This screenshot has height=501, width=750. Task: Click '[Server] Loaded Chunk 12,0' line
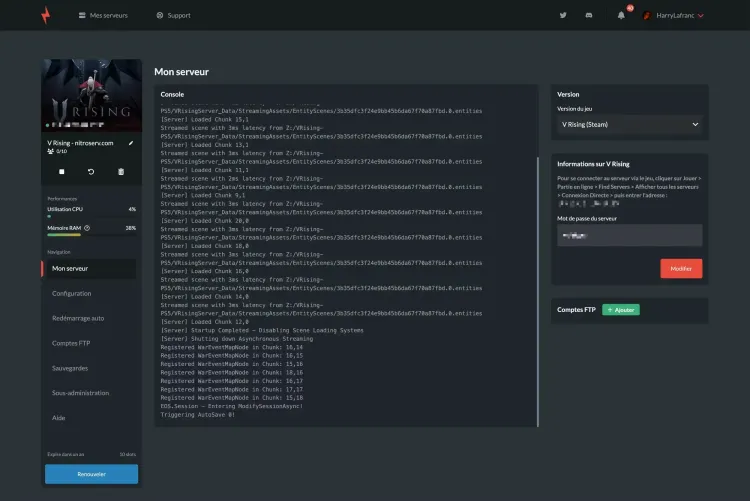click(x=204, y=322)
